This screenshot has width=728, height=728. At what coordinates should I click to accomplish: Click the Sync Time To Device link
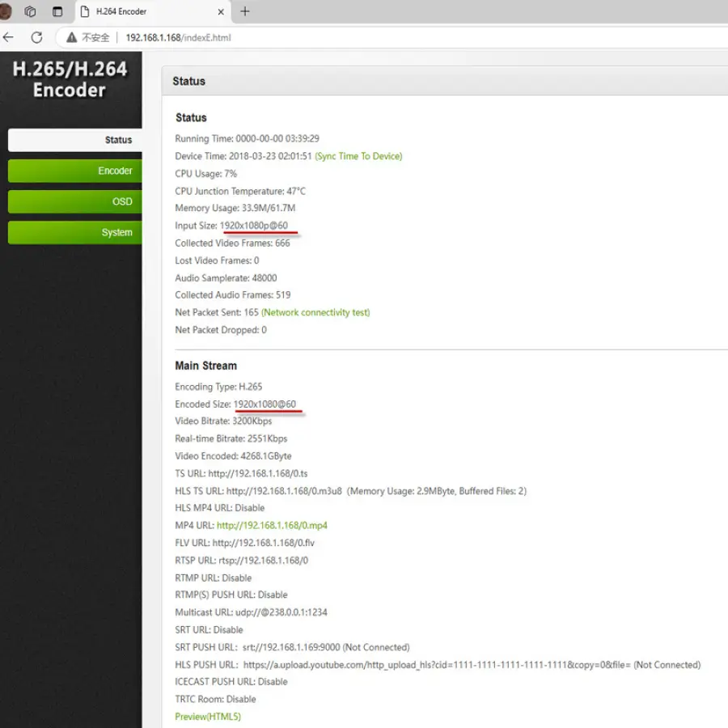click(358, 156)
